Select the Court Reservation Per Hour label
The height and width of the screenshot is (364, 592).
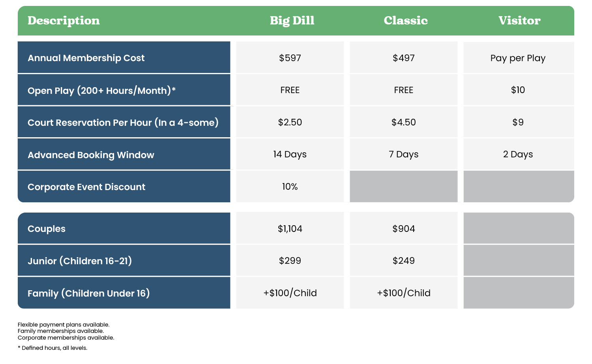[x=123, y=123]
